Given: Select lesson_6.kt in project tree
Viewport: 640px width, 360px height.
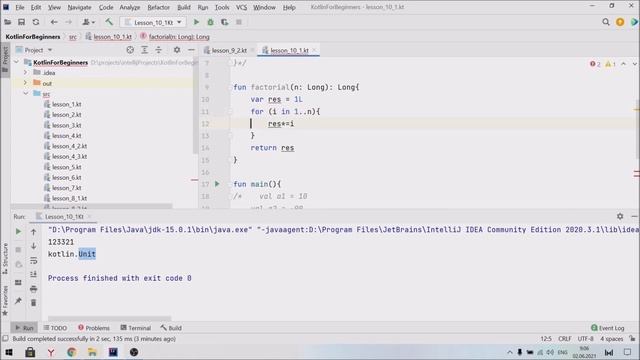Looking at the screenshot, I should tap(67, 178).
